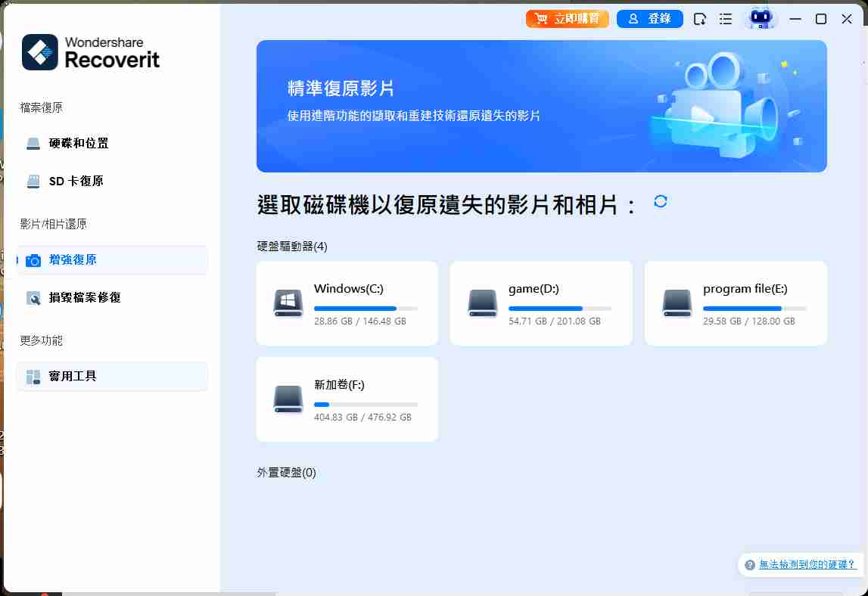
Task: Open 損毀檔案修復 in the sidebar
Action: pyautogui.click(x=85, y=297)
